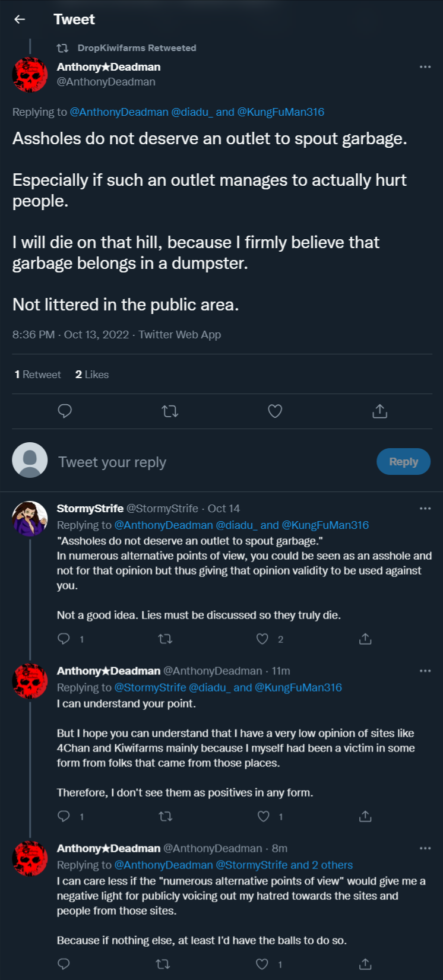Viewport: 443px width, 980px height.
Task: Share the main tweet via its icon
Action: coord(379,411)
